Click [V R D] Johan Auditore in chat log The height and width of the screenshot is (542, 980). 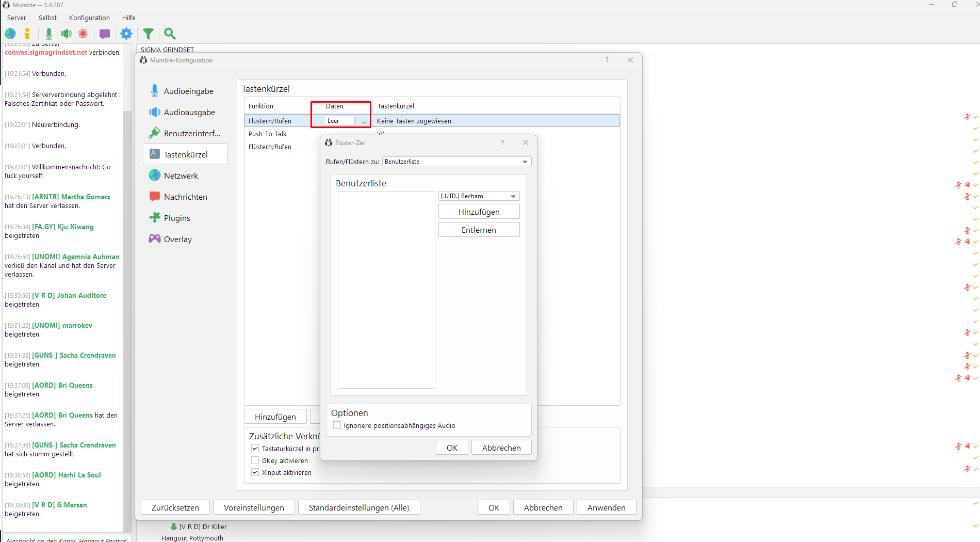coord(69,295)
